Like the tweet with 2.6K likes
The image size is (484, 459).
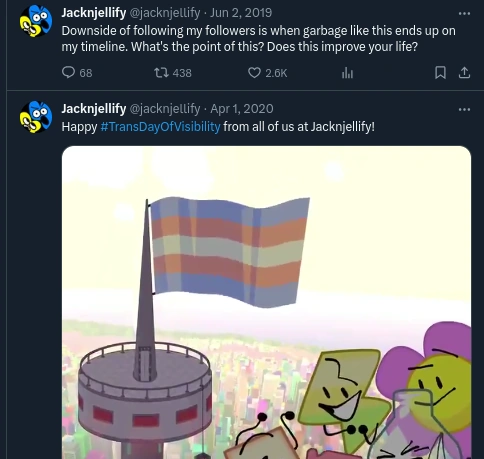(254, 73)
